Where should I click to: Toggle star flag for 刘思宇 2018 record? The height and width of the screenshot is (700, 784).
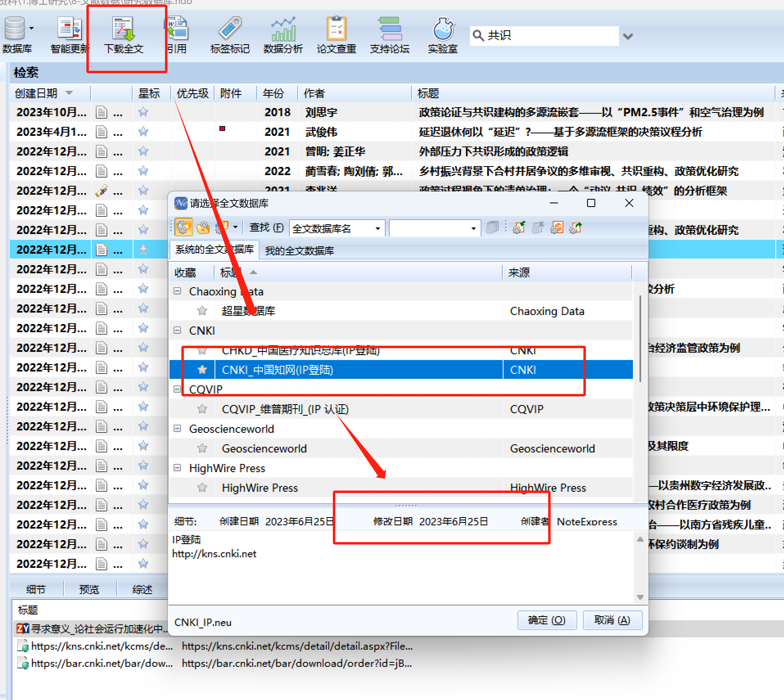(x=143, y=112)
